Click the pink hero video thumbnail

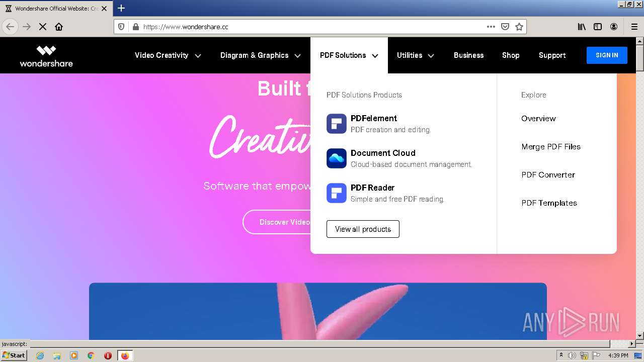click(x=318, y=311)
